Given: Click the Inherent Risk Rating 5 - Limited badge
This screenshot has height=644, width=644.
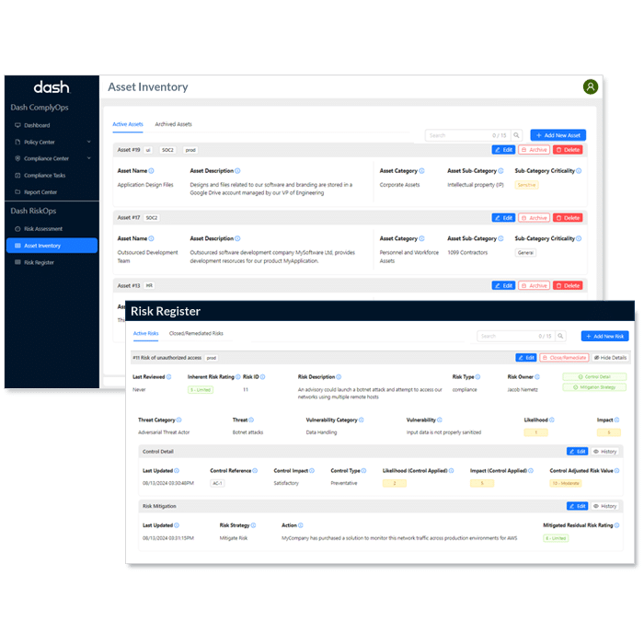Looking at the screenshot, I should coord(201,390).
